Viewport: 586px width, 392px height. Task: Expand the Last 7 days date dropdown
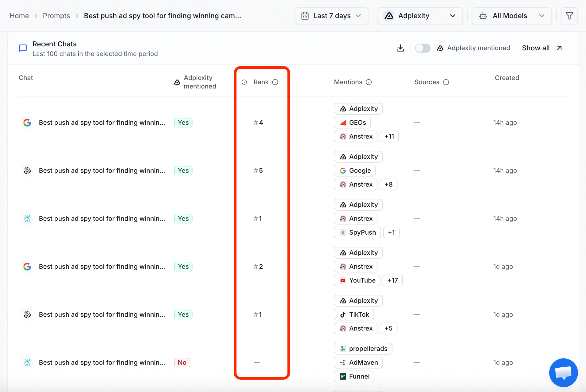(x=331, y=16)
